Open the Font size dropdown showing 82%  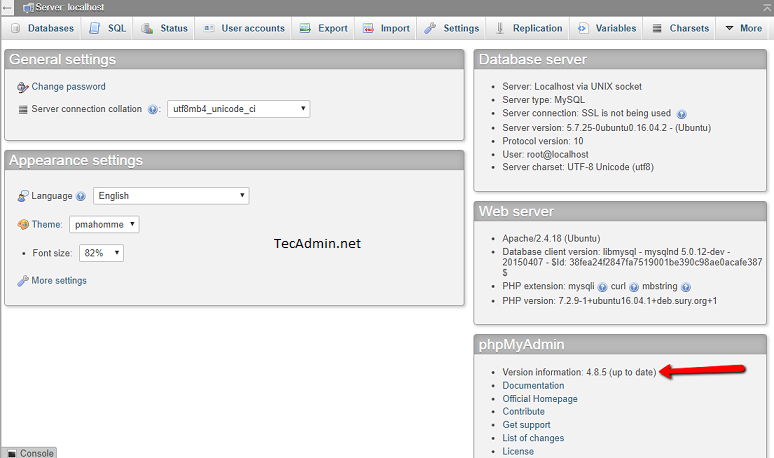point(101,253)
